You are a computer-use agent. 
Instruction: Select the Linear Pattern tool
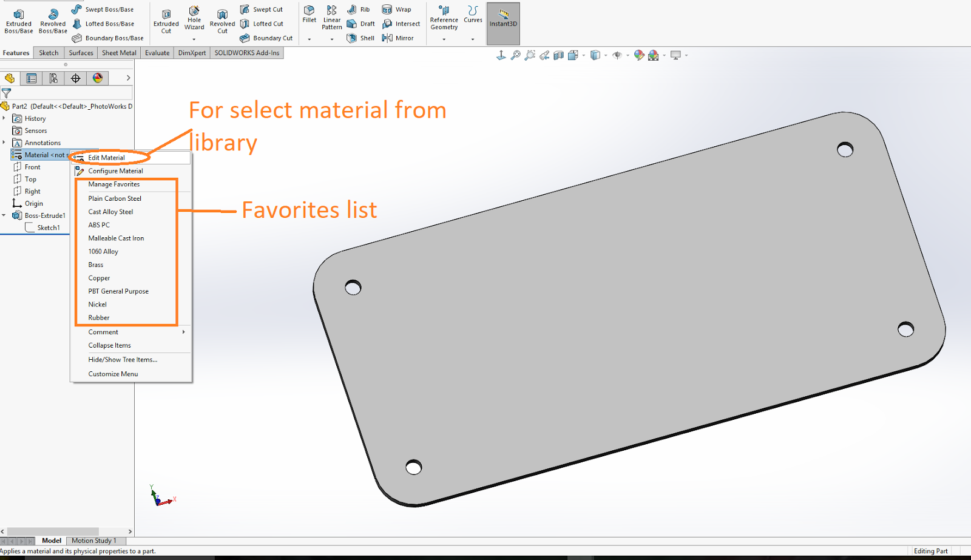[x=331, y=16]
